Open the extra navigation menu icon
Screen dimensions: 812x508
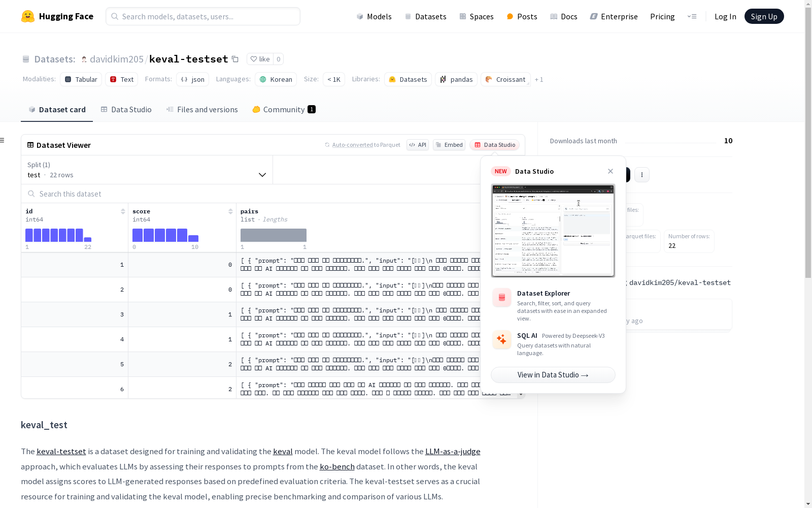692,16
